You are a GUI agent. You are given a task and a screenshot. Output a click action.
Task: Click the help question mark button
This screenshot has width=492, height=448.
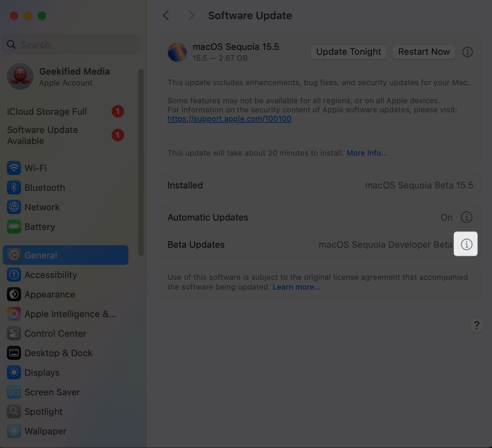(476, 325)
